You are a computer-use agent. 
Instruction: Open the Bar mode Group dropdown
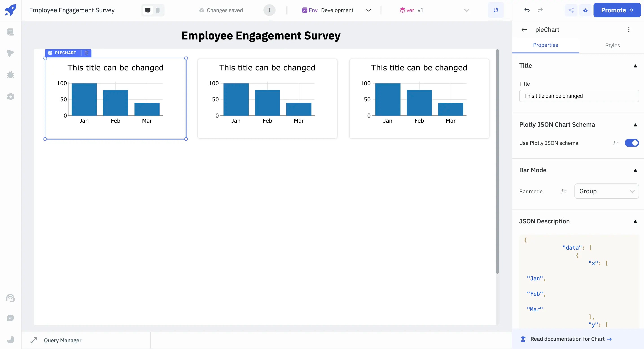point(607,191)
